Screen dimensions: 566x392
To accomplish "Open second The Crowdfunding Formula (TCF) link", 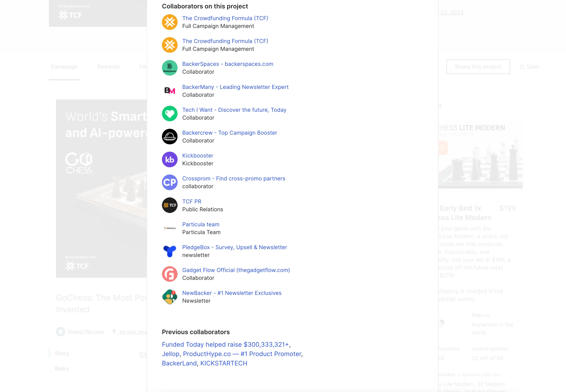I will [x=225, y=41].
